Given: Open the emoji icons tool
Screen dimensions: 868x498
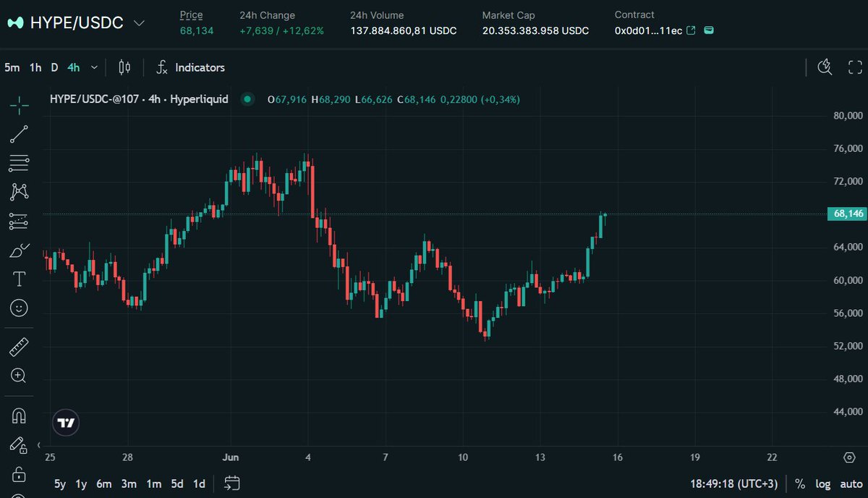Looking at the screenshot, I should coord(20,308).
